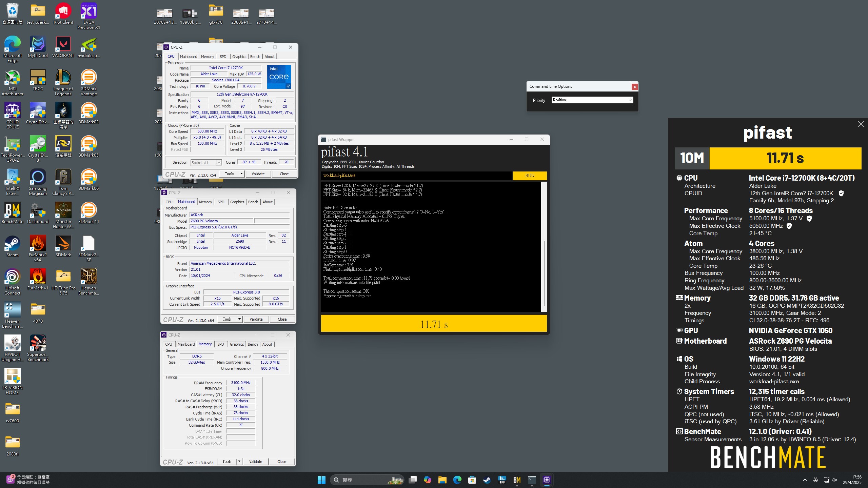Click Validate in Mainboard CPU-Z window
Screen dimensions: 868x488
tap(256, 319)
